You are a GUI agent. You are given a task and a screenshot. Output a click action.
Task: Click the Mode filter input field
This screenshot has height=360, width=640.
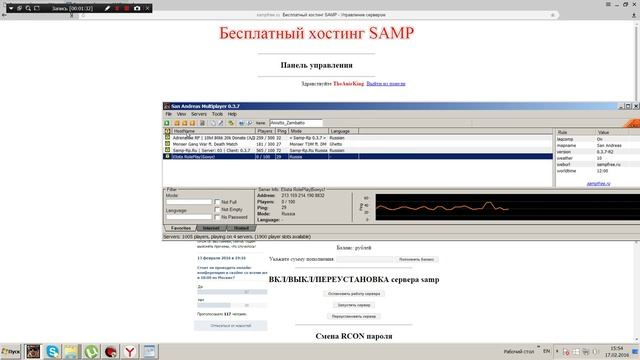coord(189,202)
